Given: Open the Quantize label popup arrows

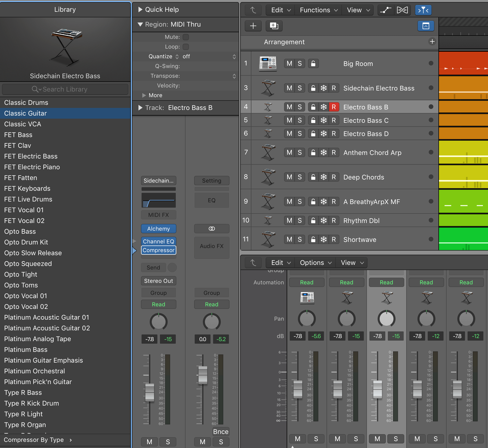Looking at the screenshot, I should 177,57.
